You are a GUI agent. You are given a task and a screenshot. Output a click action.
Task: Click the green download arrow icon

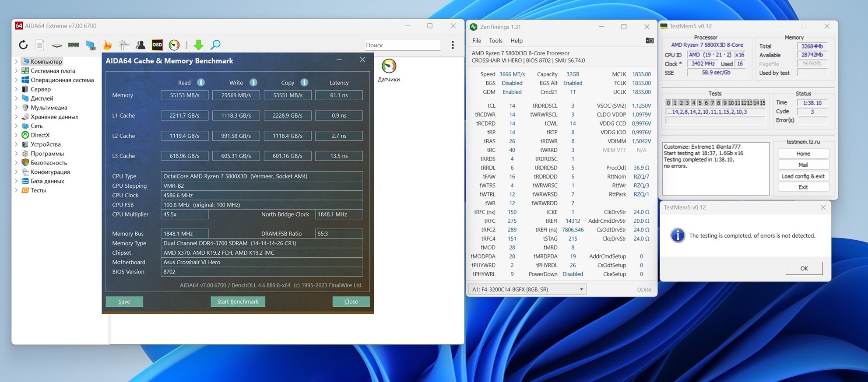point(198,45)
